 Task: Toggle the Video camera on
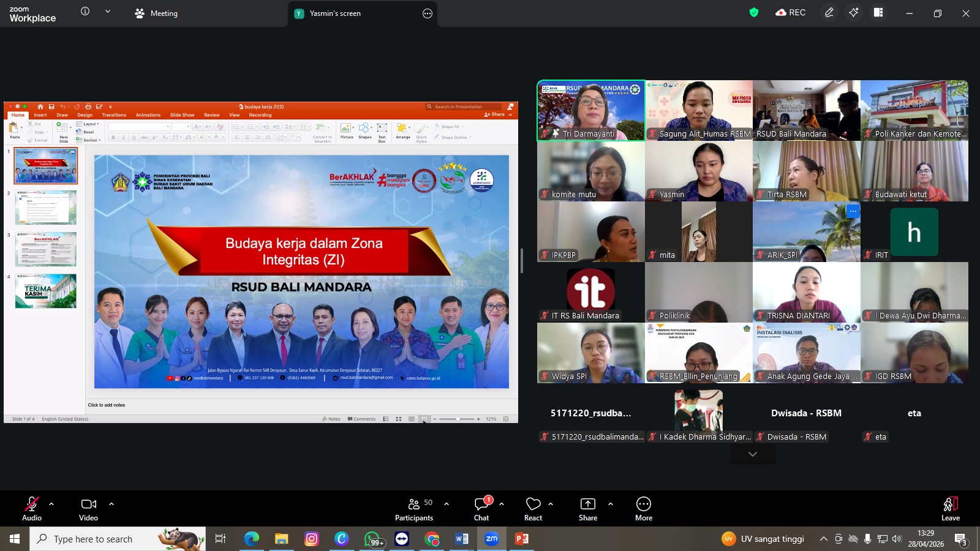pos(89,509)
